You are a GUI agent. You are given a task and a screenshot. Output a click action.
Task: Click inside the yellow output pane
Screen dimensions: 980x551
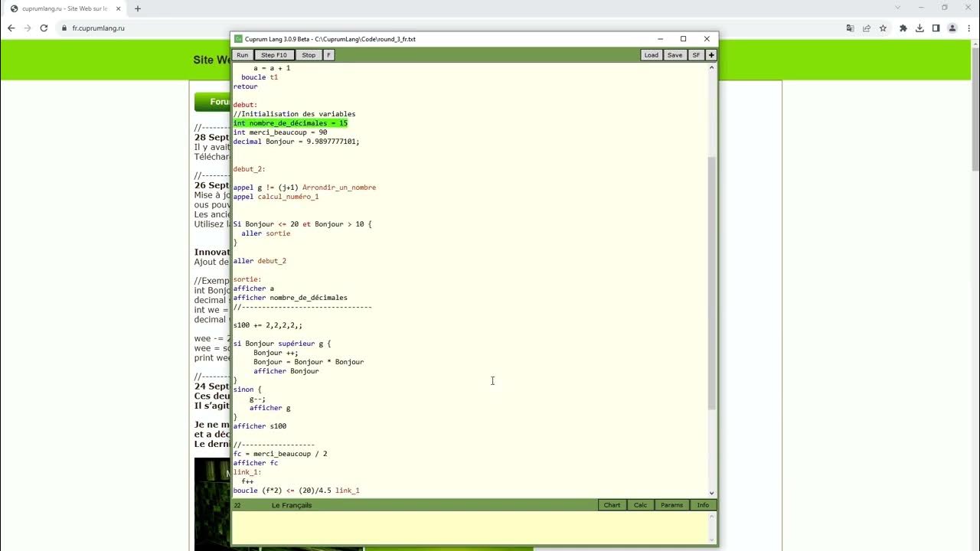click(469, 527)
